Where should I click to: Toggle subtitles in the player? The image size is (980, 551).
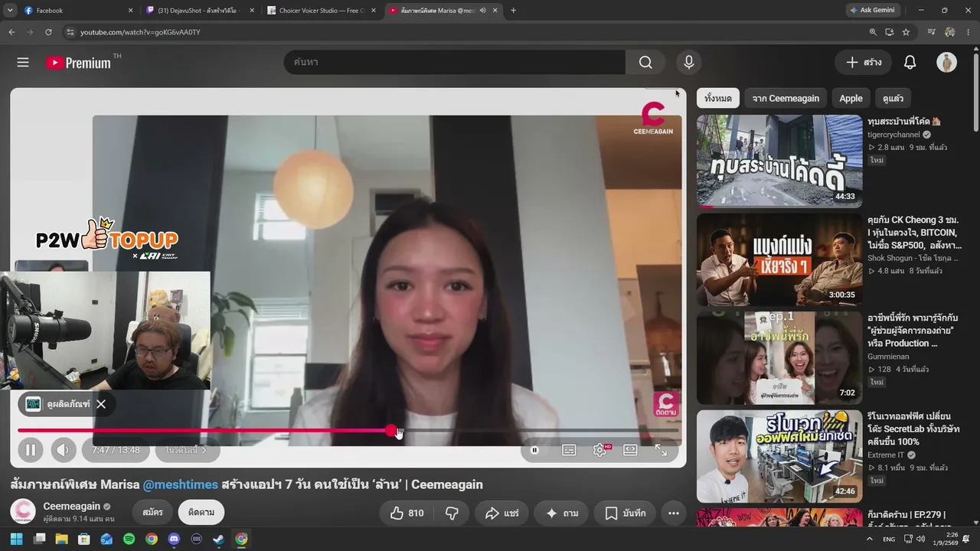[569, 450]
